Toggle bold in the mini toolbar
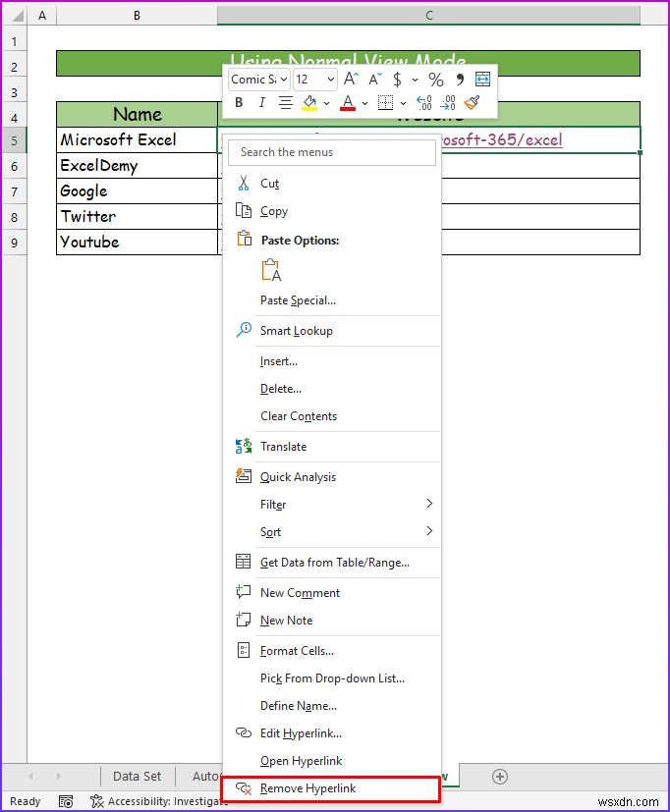 pos(239,102)
